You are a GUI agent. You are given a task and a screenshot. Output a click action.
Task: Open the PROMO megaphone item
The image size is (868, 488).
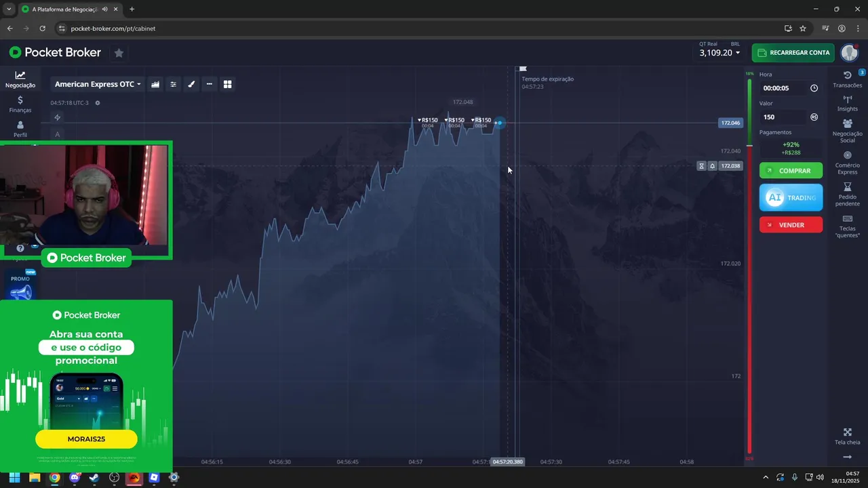click(20, 286)
